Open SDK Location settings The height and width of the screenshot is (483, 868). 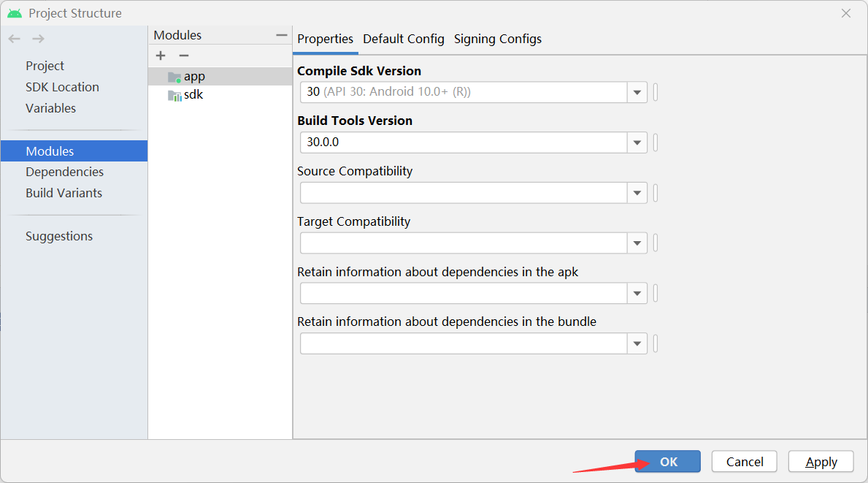pos(62,87)
